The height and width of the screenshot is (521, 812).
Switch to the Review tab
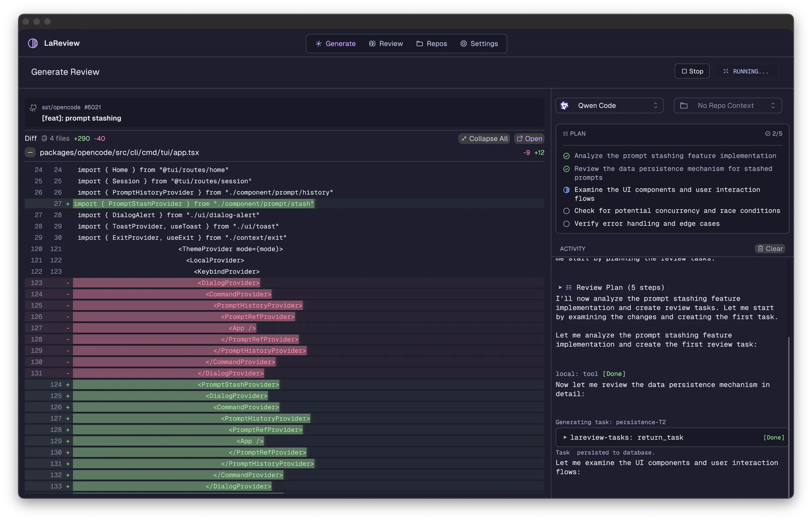pos(386,44)
